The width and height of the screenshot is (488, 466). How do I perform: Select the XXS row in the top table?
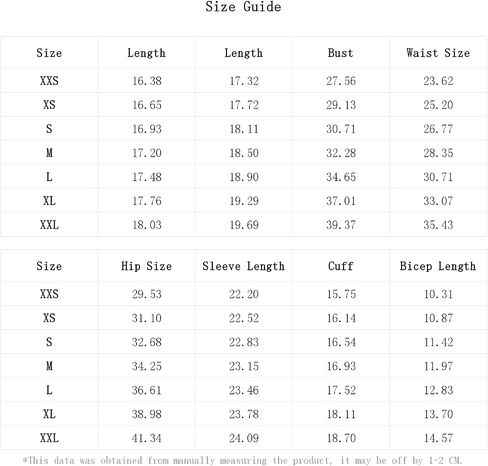click(244, 81)
